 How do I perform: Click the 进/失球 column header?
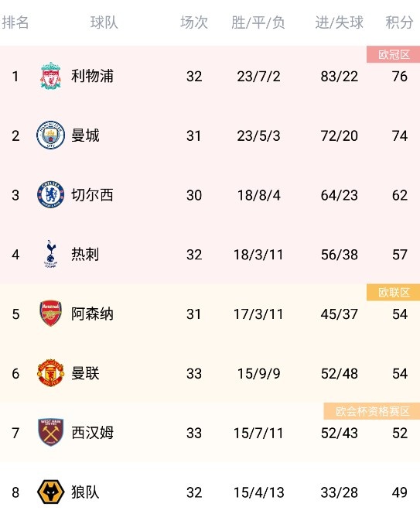pyautogui.click(x=340, y=22)
